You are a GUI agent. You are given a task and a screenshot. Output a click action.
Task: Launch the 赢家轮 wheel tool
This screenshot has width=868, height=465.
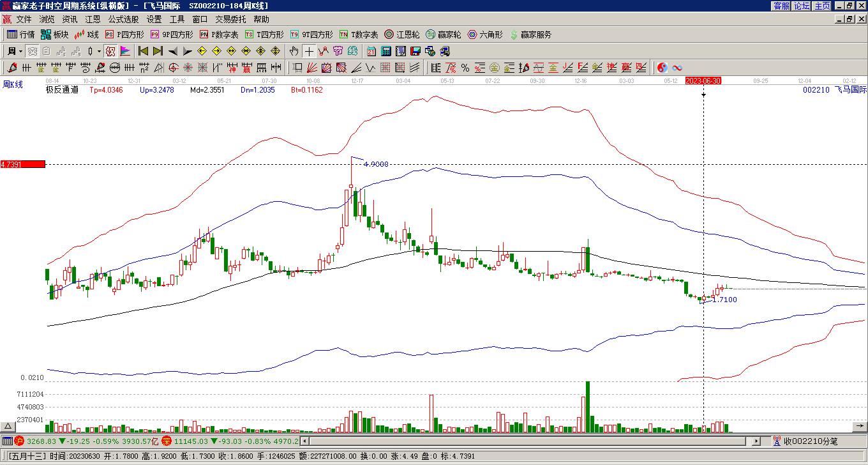pyautogui.click(x=444, y=34)
